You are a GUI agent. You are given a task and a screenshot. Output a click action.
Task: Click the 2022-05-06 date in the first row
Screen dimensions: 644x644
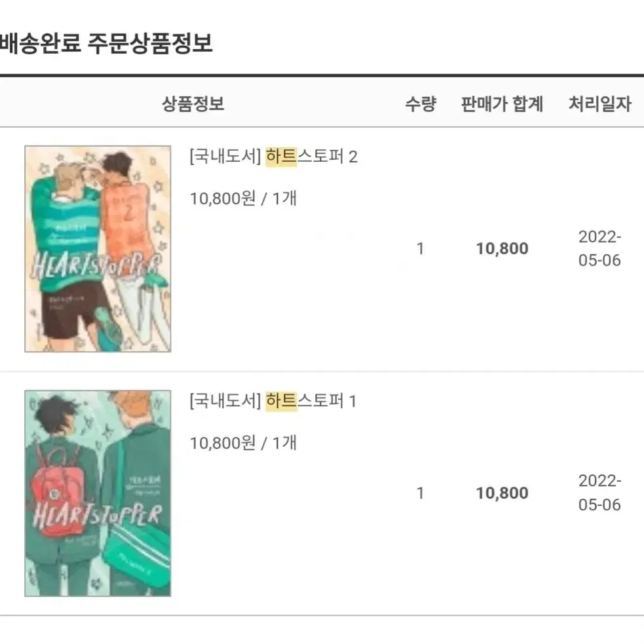pos(599,248)
